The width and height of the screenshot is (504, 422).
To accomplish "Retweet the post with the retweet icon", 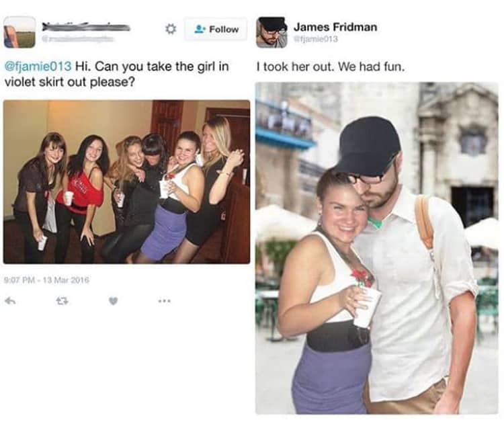I will point(62,301).
